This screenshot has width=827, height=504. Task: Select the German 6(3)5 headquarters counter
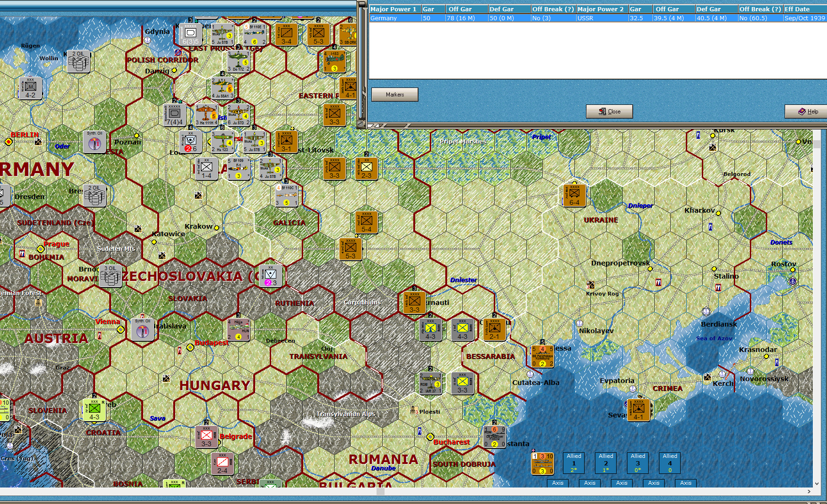click(x=190, y=34)
